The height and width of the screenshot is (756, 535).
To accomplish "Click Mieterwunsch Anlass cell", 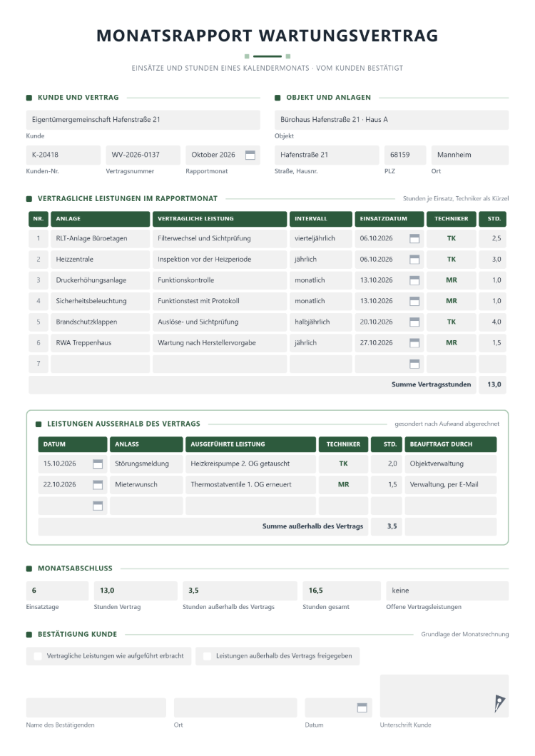I will (147, 484).
